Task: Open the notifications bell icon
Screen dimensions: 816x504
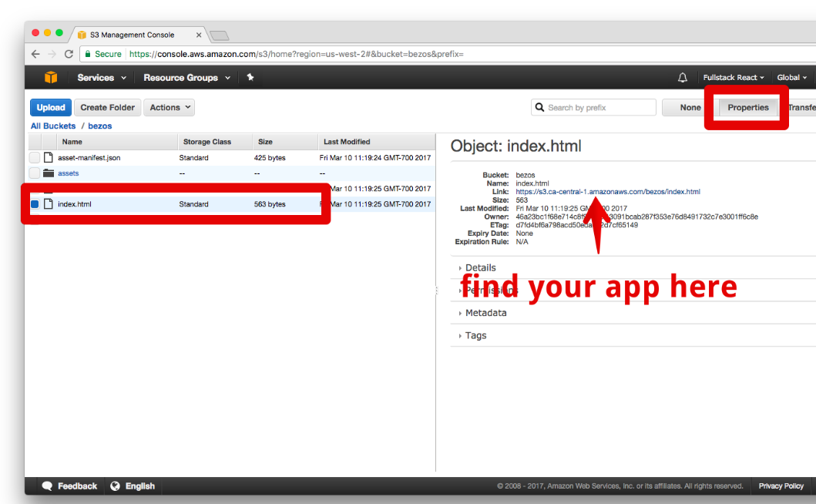Action: coord(682,78)
